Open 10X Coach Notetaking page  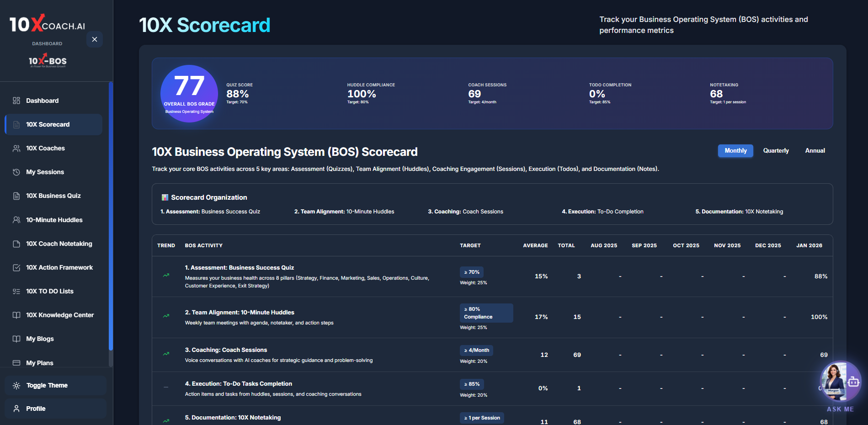coord(59,244)
